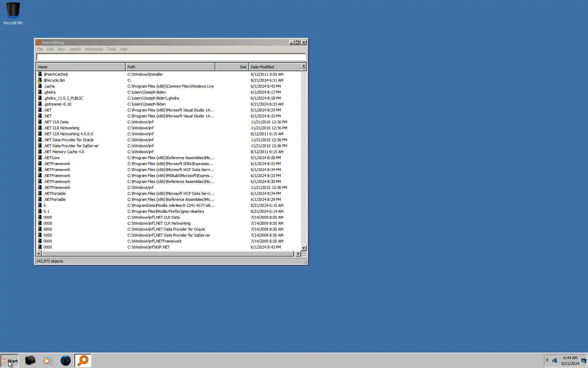The width and height of the screenshot is (588, 368).
Task: Open the Recycle Bin desktop icon
Action: coord(13,13)
